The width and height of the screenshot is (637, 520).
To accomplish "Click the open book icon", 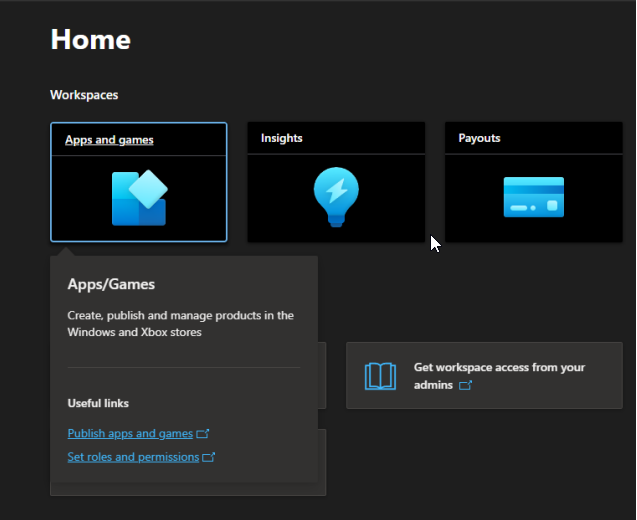I will click(380, 376).
